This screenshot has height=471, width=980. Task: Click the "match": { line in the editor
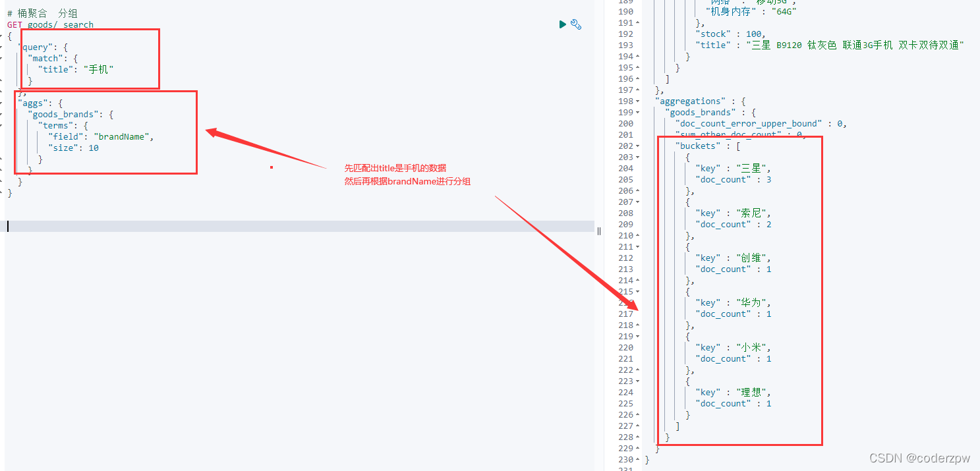(53, 58)
